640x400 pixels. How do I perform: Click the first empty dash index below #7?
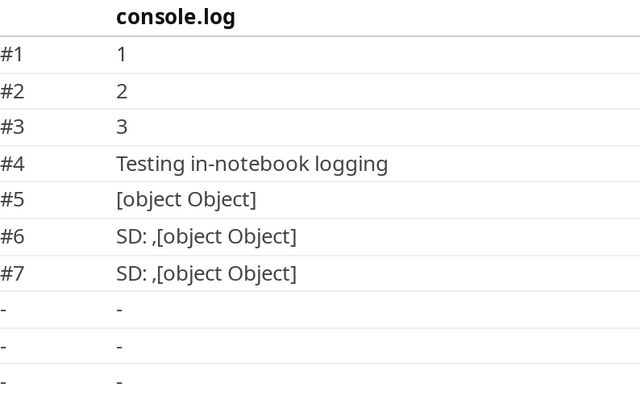pyautogui.click(x=3, y=310)
